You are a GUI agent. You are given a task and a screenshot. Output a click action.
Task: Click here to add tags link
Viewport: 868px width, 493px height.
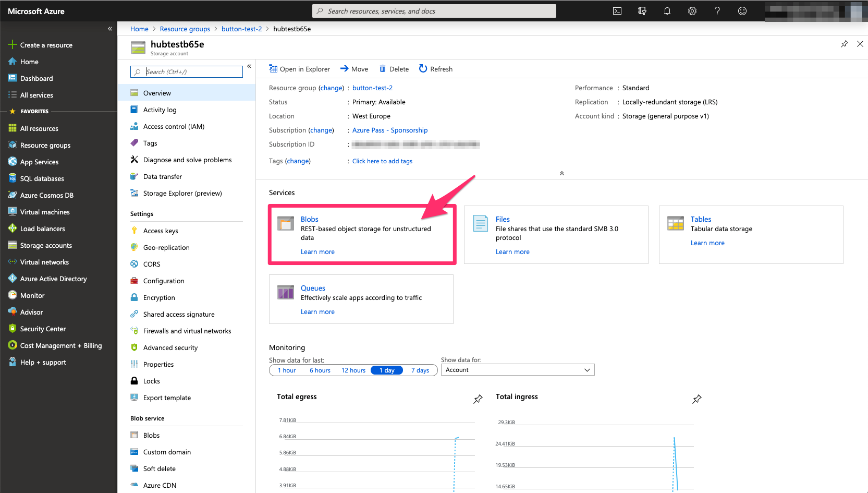coord(382,161)
